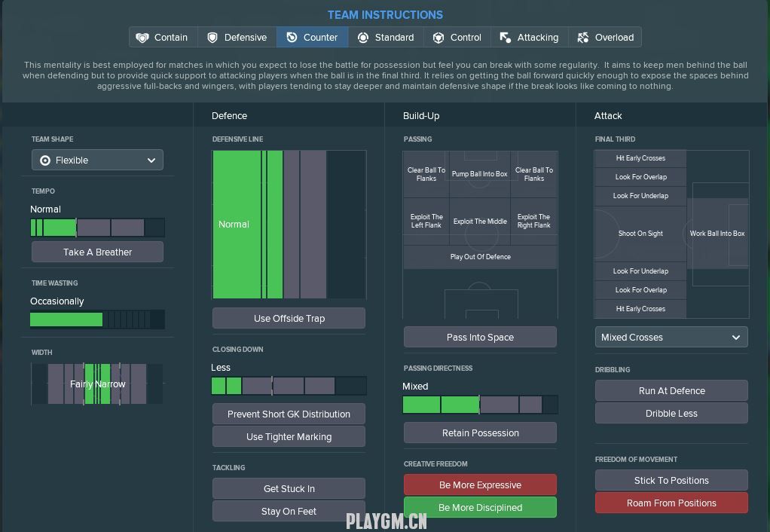Switch to the Attacking mentality tab

[x=537, y=38]
